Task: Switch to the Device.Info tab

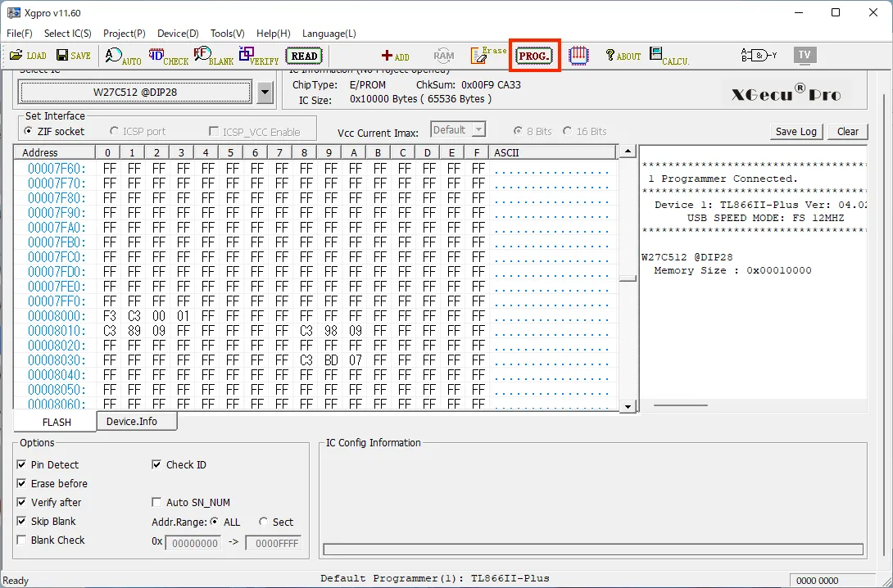Action: coord(137,421)
